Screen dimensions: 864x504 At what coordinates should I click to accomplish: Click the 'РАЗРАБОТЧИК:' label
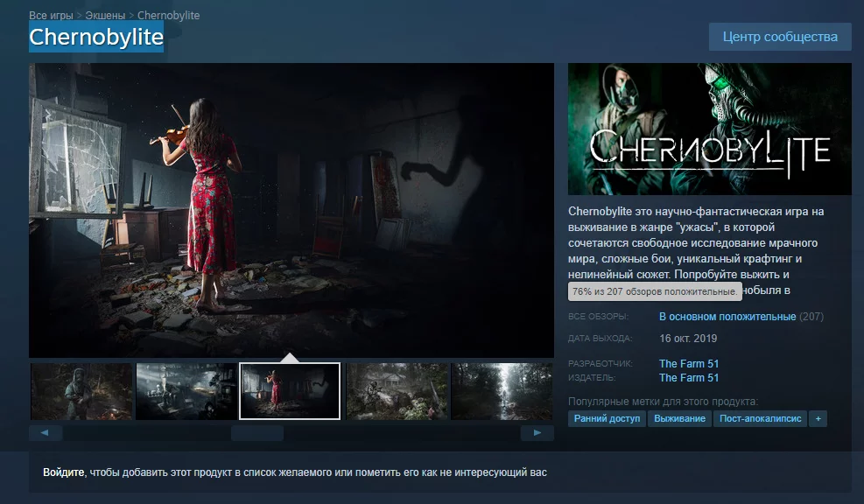coord(600,363)
